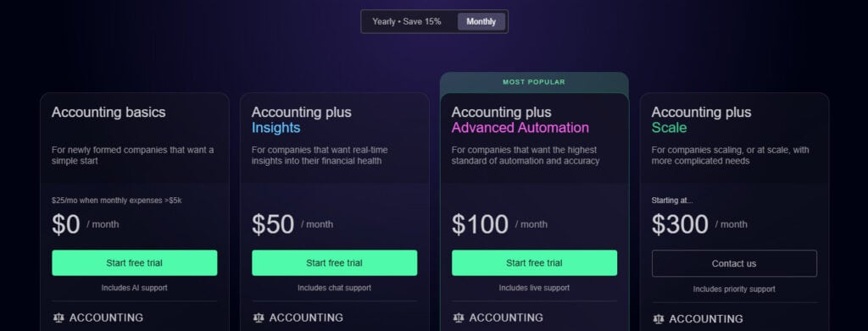The width and height of the screenshot is (868, 331).
Task: Start free trial for $100 Advanced Automation
Action: (534, 263)
